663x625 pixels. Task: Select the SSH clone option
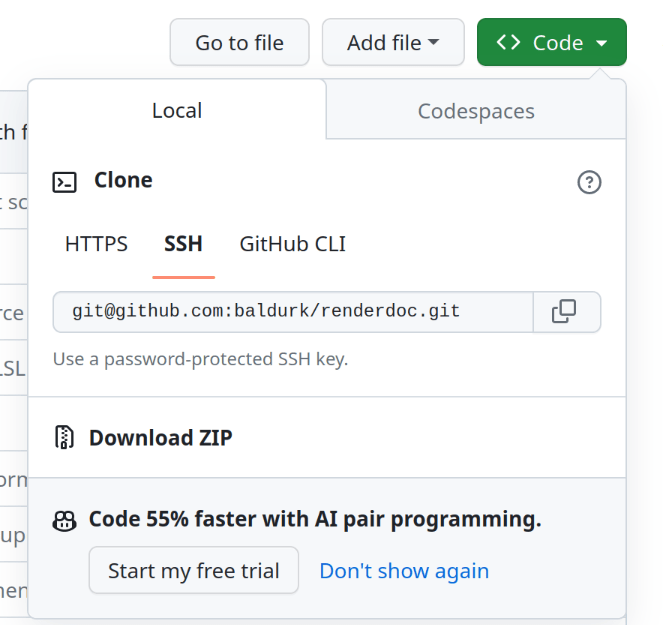[184, 244]
